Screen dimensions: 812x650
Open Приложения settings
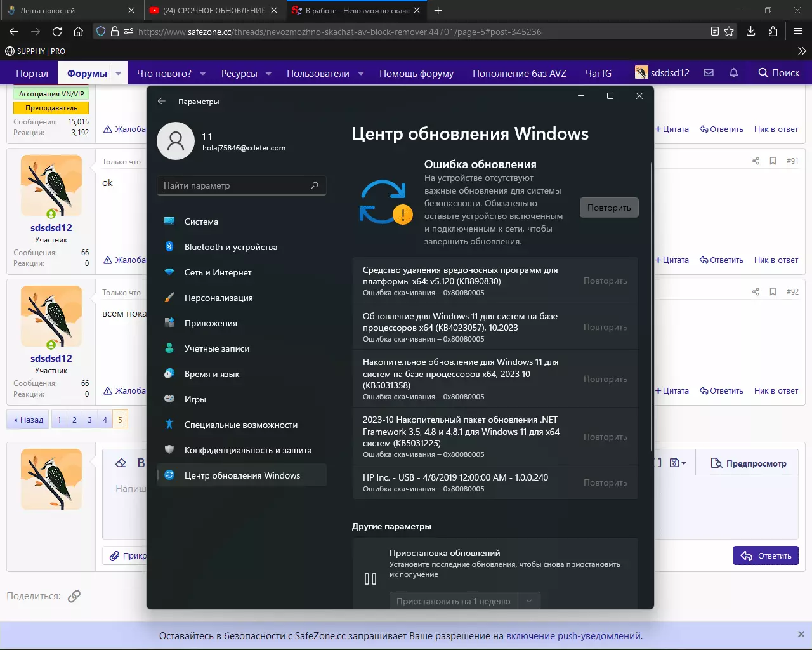coord(241,323)
